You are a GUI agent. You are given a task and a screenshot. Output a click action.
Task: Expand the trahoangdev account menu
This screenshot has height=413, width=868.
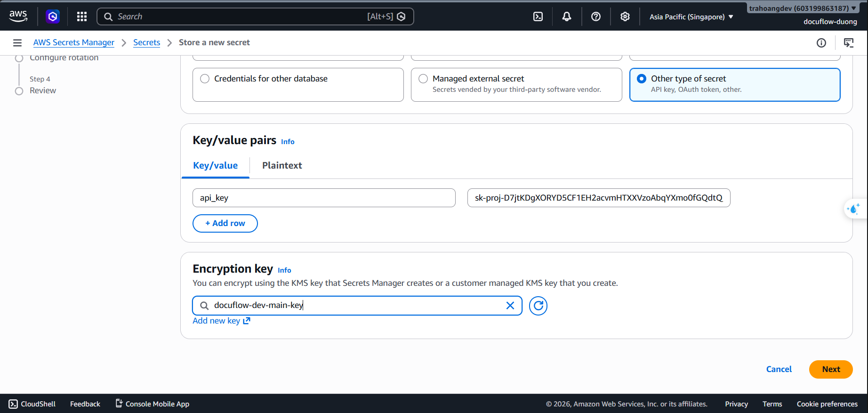pos(802,8)
